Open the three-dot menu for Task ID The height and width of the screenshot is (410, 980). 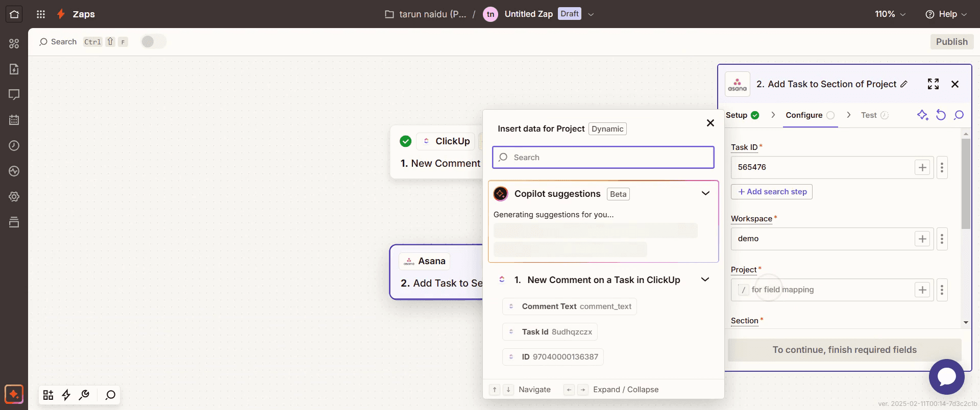942,167
